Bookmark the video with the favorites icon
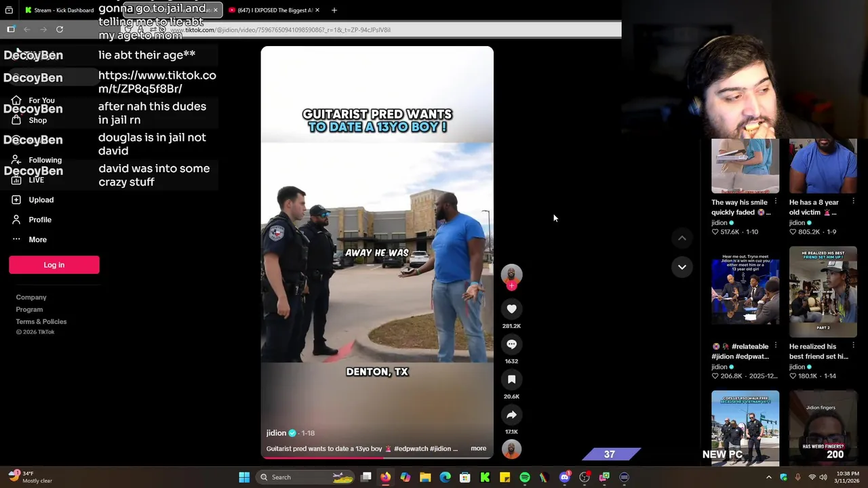Viewport: 868px width, 488px height. point(511,380)
